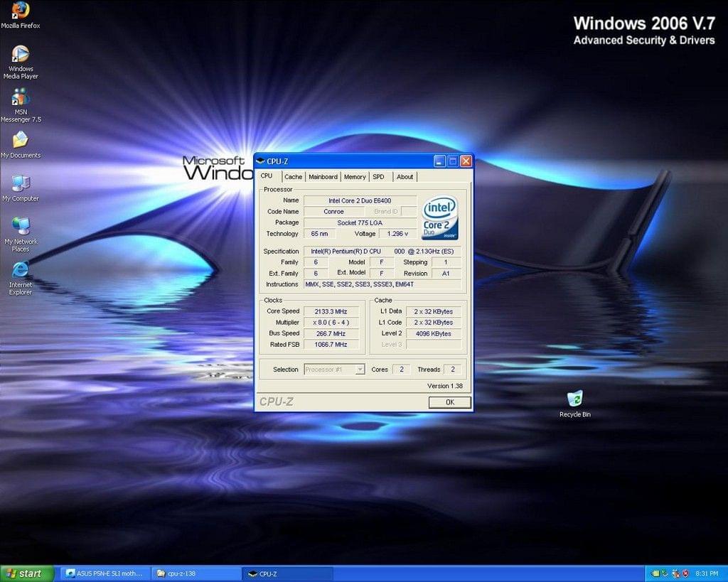Click the Revision A1 value
Screen dimensions: 728x582
click(446, 274)
